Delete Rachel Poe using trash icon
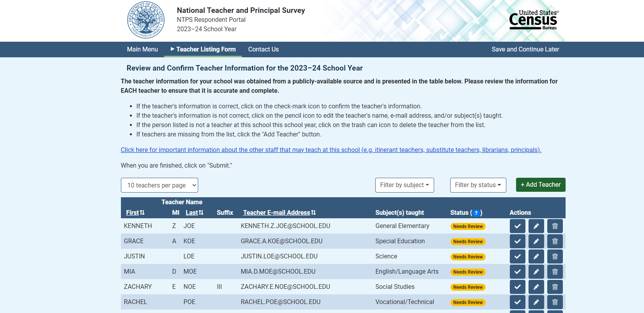 tap(555, 302)
